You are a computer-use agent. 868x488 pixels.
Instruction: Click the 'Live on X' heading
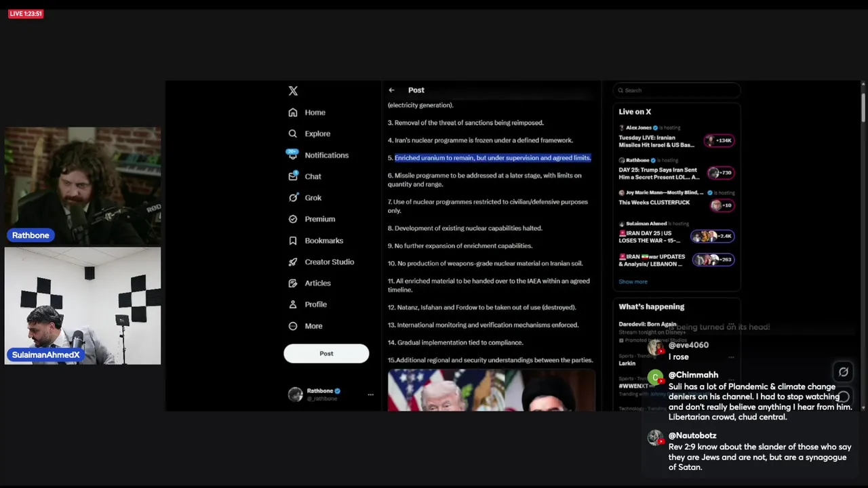635,112
